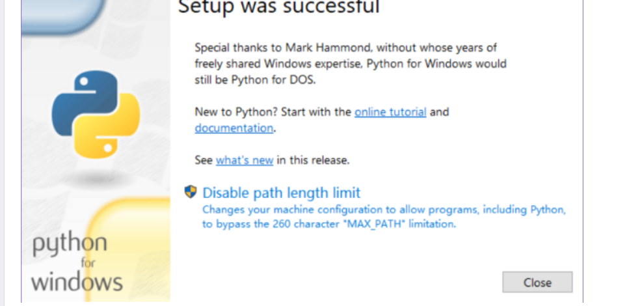This screenshot has height=306, width=644.
Task: Follow the what's new link
Action: tap(244, 160)
